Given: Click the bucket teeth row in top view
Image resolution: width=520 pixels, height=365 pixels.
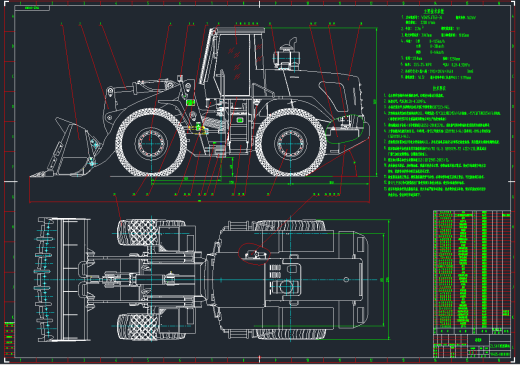Looking at the screenshot, I should [44, 279].
